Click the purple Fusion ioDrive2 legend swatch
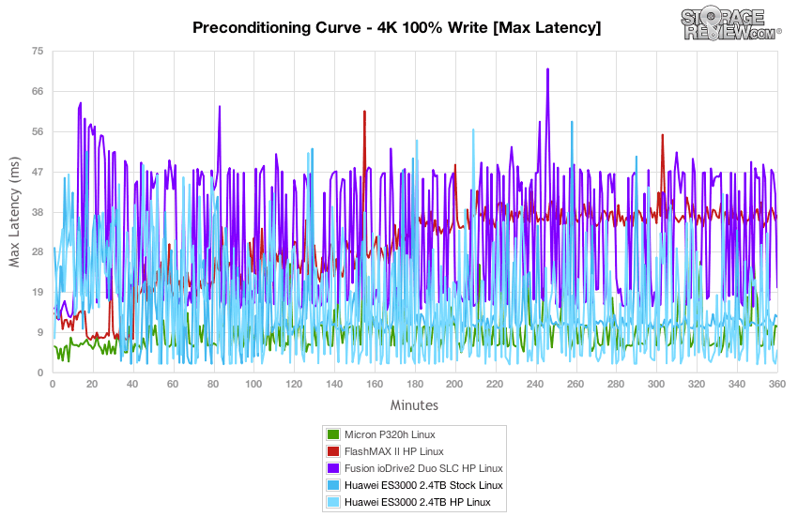This screenshot has width=798, height=532. point(333,468)
